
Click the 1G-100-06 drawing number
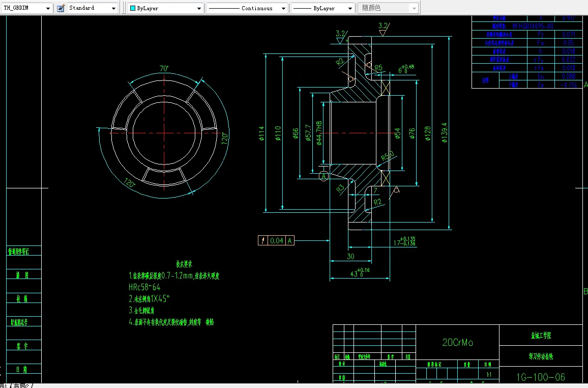540,377
